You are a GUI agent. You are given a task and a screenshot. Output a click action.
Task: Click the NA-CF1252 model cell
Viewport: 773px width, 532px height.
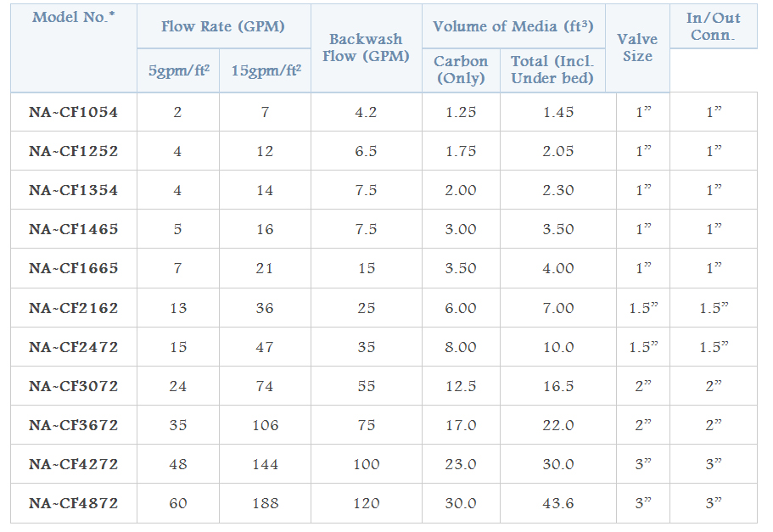pos(74,151)
